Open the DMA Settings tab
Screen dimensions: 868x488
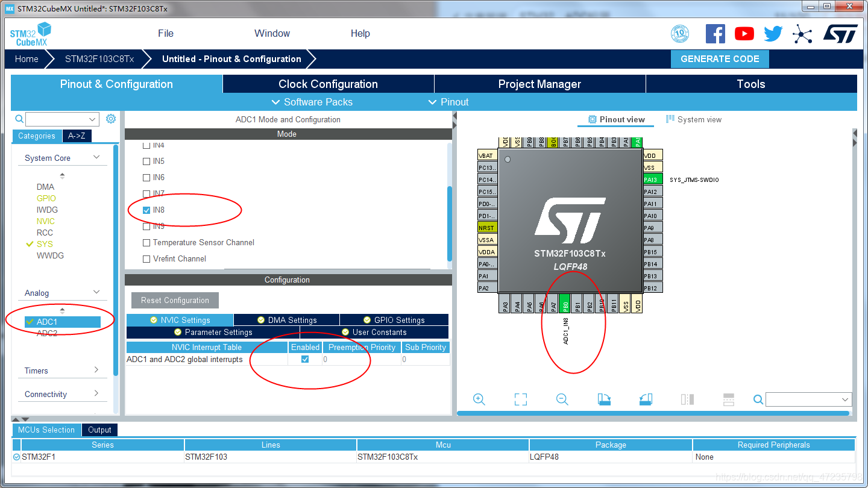tap(287, 320)
